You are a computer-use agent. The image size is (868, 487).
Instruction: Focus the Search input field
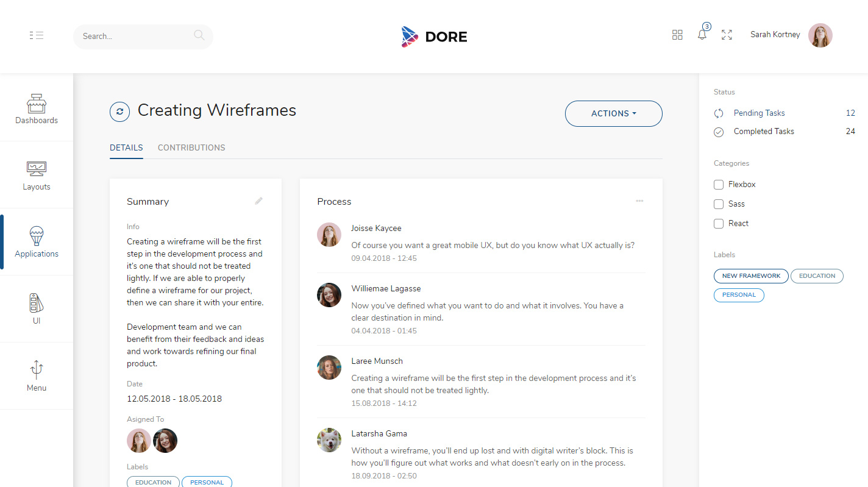[x=134, y=37]
